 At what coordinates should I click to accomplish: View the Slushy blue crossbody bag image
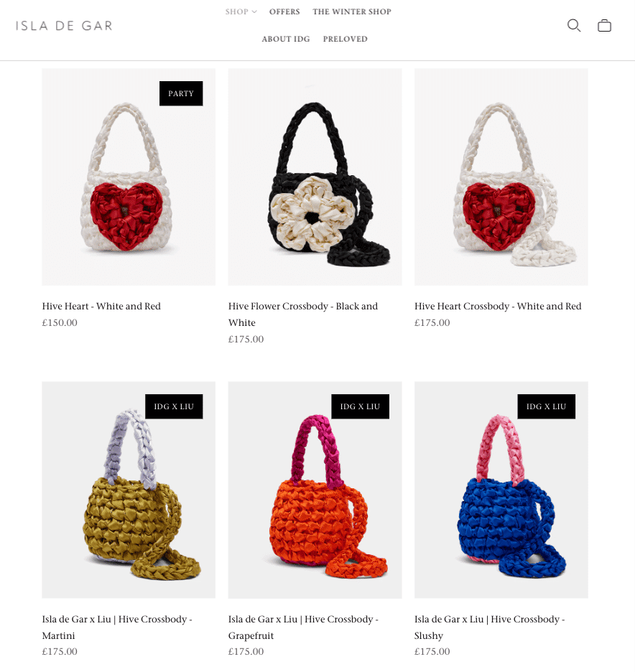[x=501, y=490]
